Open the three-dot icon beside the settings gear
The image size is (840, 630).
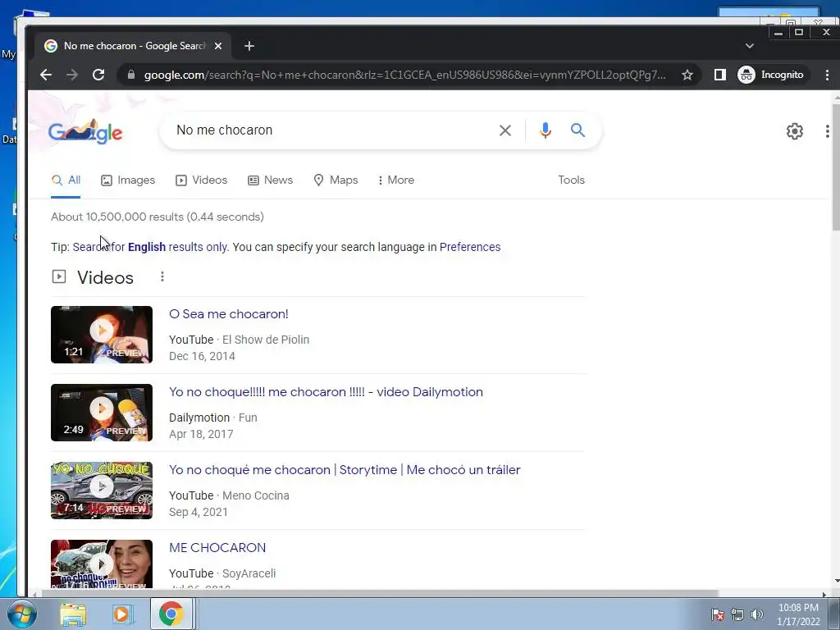click(827, 131)
